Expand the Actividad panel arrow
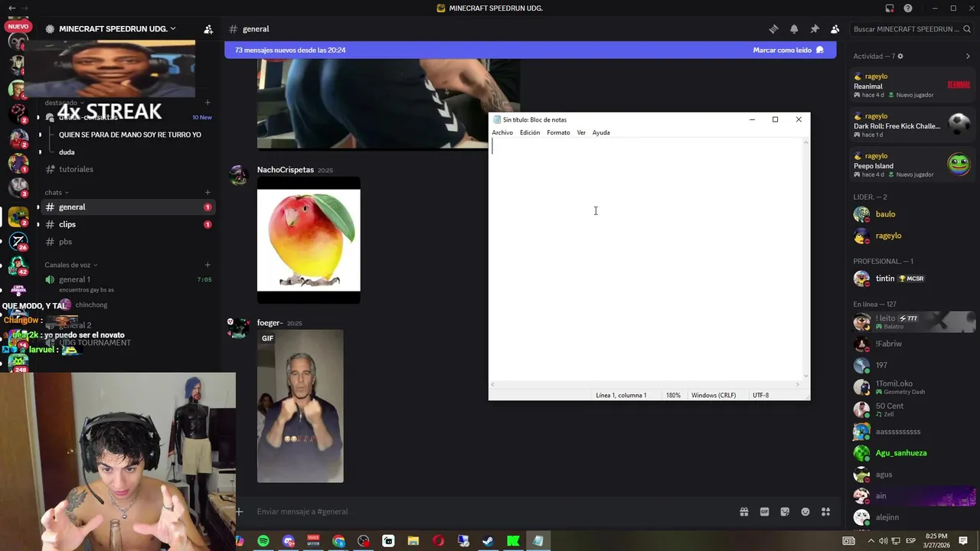Screen dimensions: 980x551 click(x=968, y=57)
